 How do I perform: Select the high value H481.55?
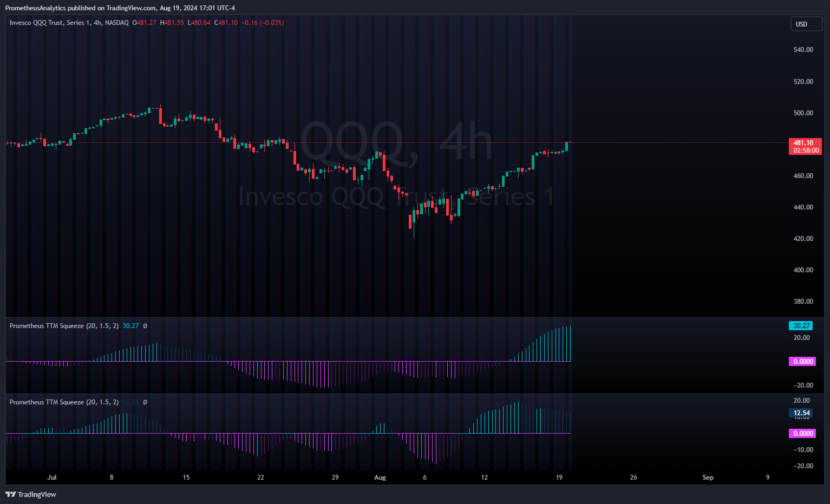click(x=172, y=23)
